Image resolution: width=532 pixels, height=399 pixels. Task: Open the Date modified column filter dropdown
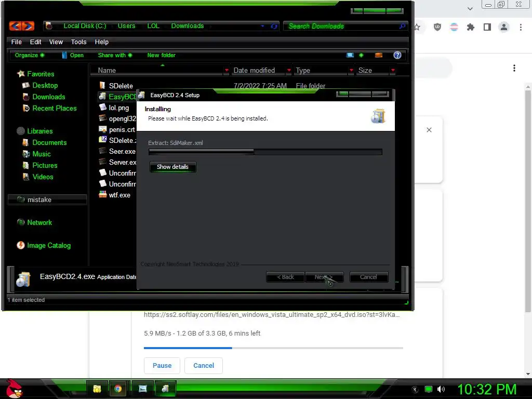(x=289, y=70)
